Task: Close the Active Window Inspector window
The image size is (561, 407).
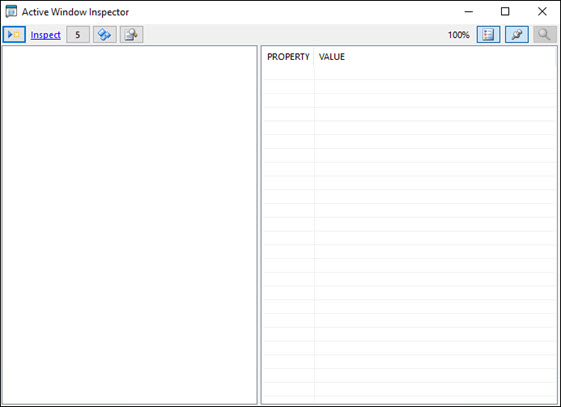Action: click(x=542, y=11)
